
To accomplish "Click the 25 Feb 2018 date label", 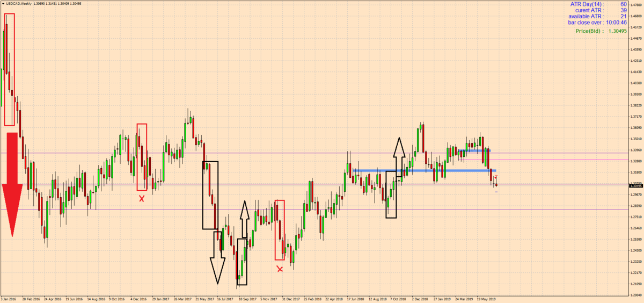I will click(x=312, y=299).
